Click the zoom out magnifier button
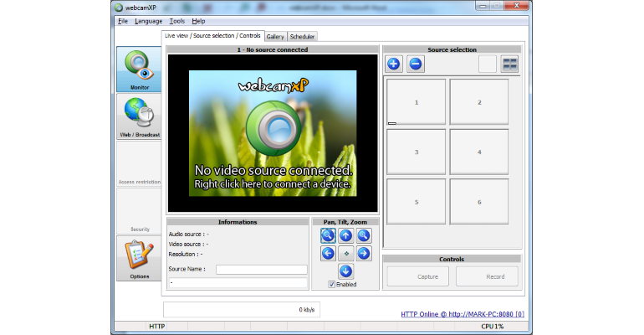644x335 pixels. pos(328,235)
